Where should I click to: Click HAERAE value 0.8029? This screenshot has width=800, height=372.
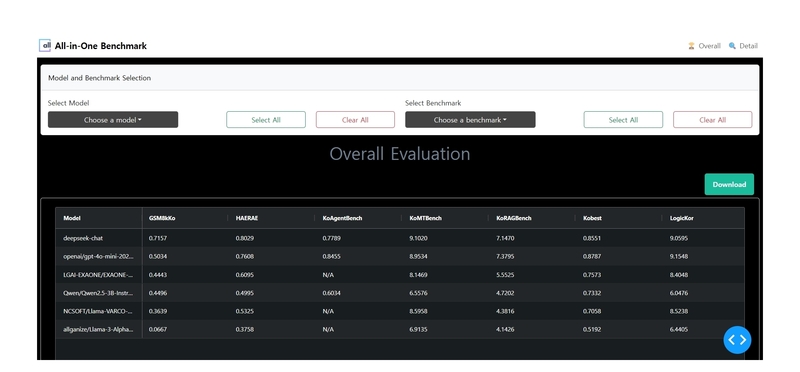(244, 238)
